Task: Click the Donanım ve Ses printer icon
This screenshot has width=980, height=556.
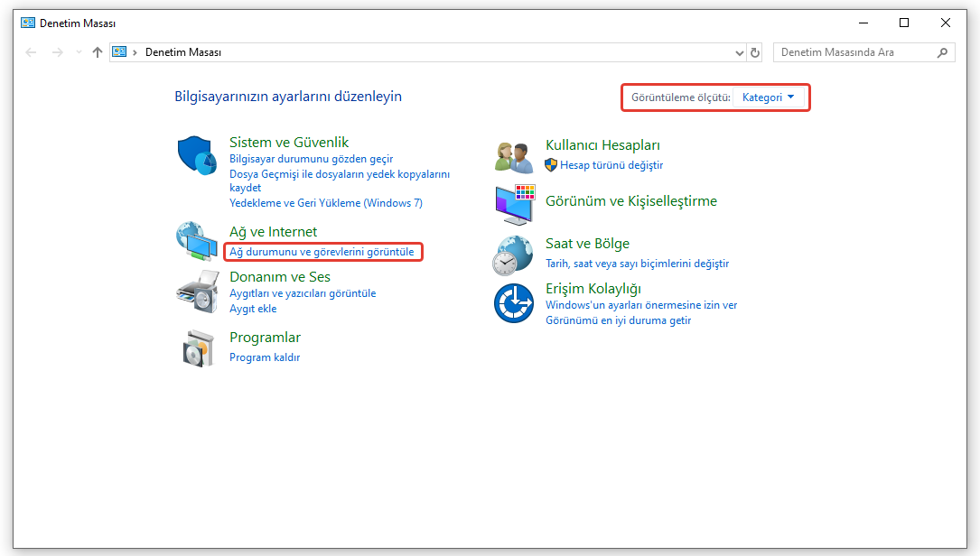Action: pos(196,291)
